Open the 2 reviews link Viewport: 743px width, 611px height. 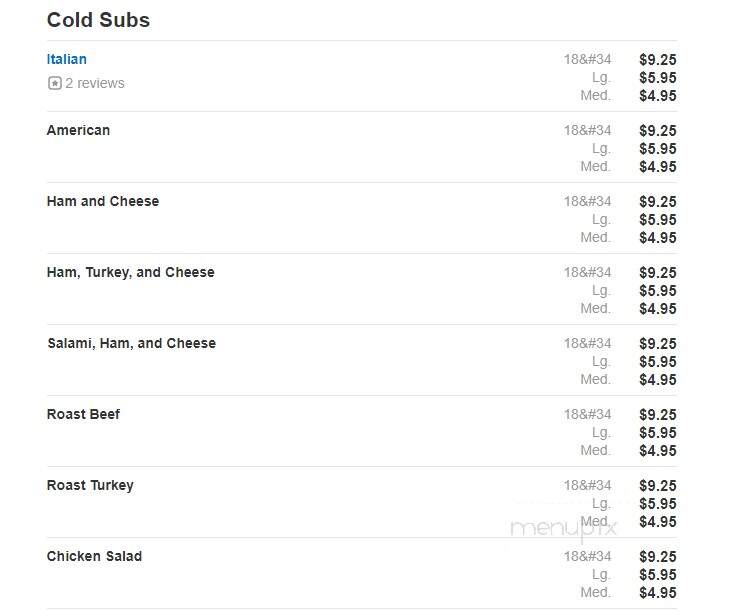pos(95,83)
